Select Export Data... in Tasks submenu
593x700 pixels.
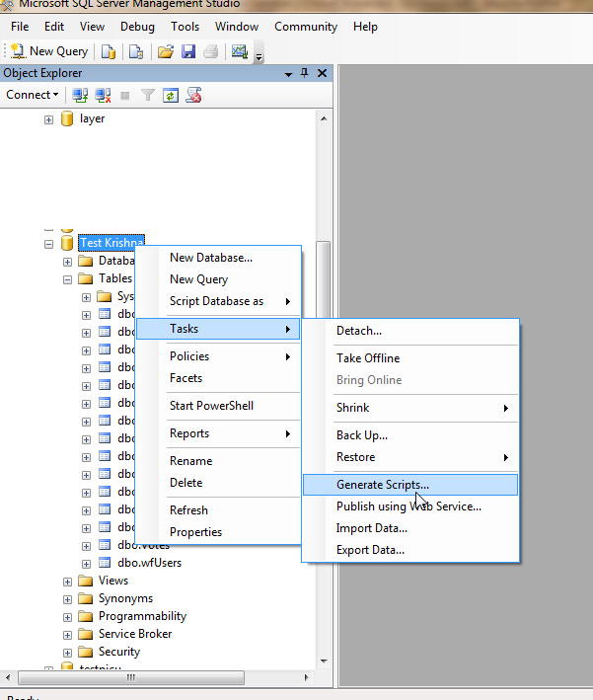point(410,550)
